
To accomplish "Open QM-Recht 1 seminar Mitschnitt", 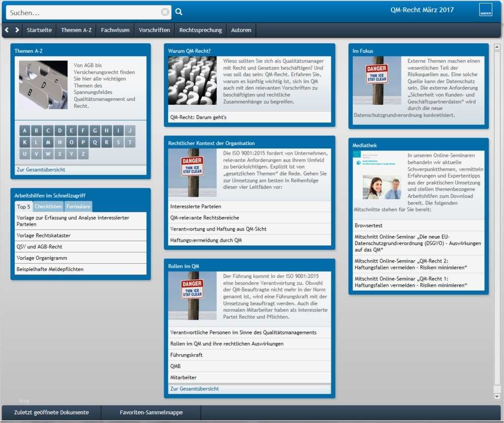I will [x=418, y=282].
